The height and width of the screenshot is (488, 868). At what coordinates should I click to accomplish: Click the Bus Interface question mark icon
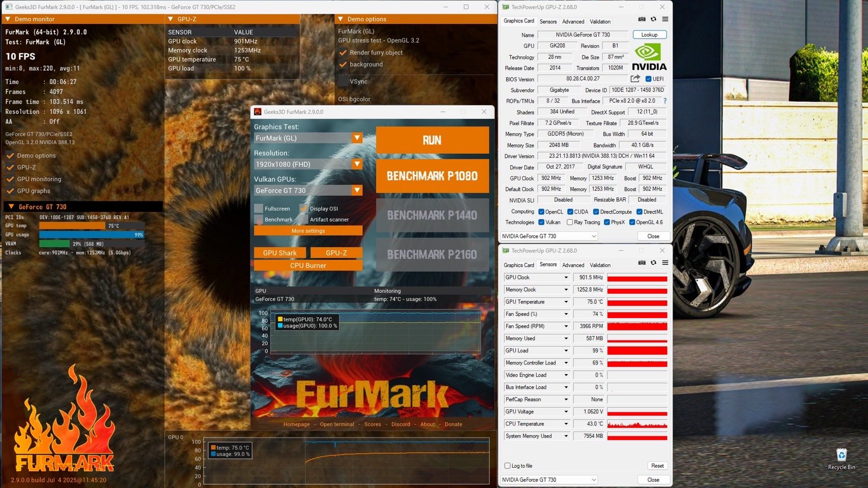point(664,101)
